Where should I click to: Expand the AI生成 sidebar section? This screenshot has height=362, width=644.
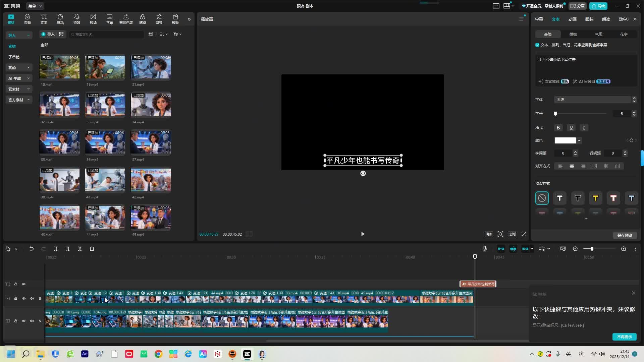pyautogui.click(x=19, y=78)
